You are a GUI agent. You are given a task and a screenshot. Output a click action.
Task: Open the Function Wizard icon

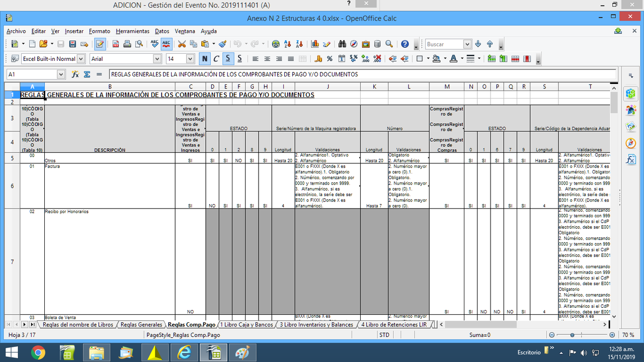coord(75,74)
